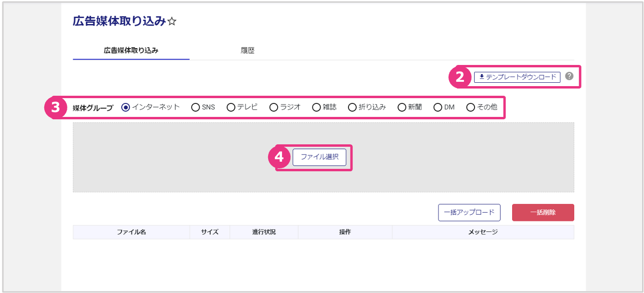Screen dimensions: 644x293
Task: Click the red 一括削除 button
Action: click(542, 212)
